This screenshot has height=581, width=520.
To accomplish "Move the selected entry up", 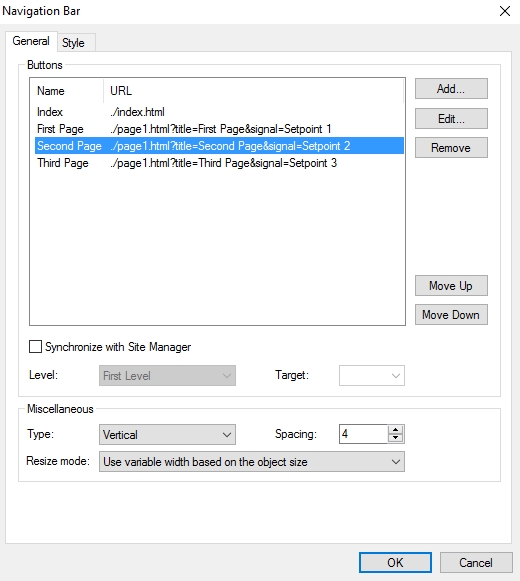I will 451,286.
